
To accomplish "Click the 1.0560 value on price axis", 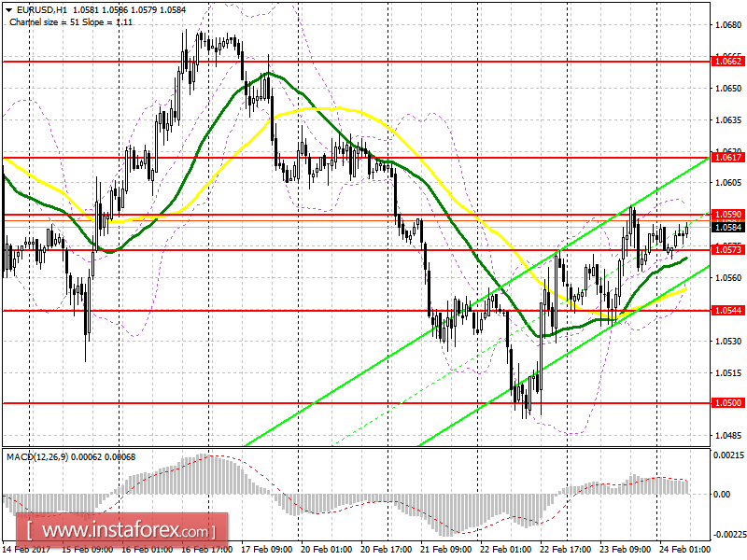I will pos(728,277).
